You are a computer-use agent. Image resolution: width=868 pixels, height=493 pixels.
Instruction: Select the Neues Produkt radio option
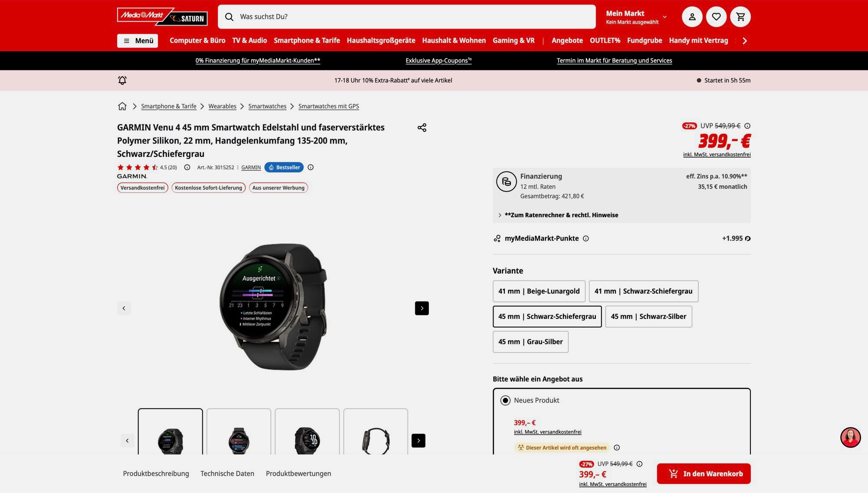click(505, 400)
